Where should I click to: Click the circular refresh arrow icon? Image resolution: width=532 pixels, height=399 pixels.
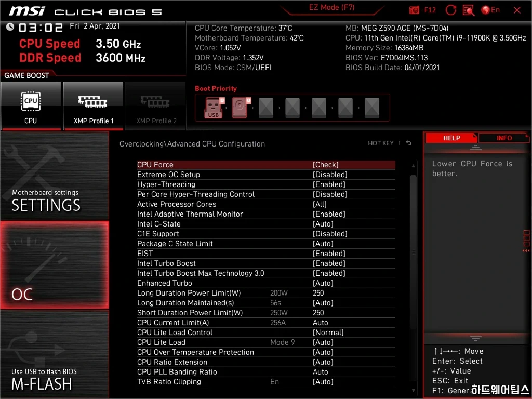click(x=451, y=10)
